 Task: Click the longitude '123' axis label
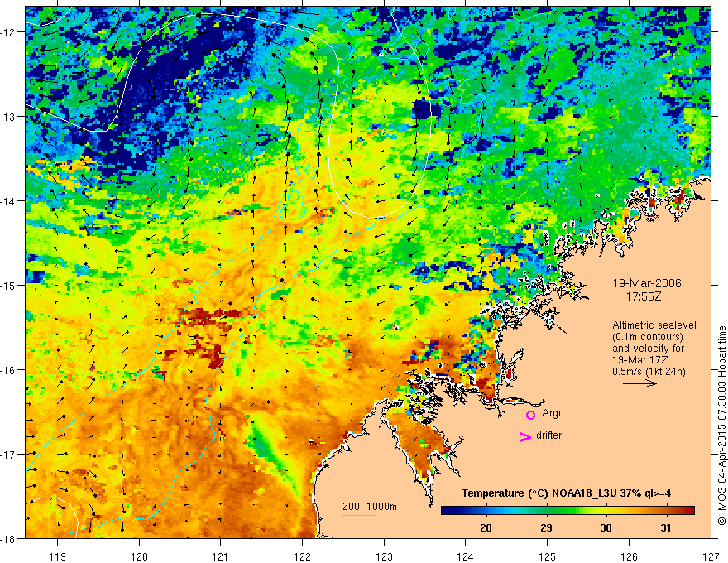click(384, 556)
